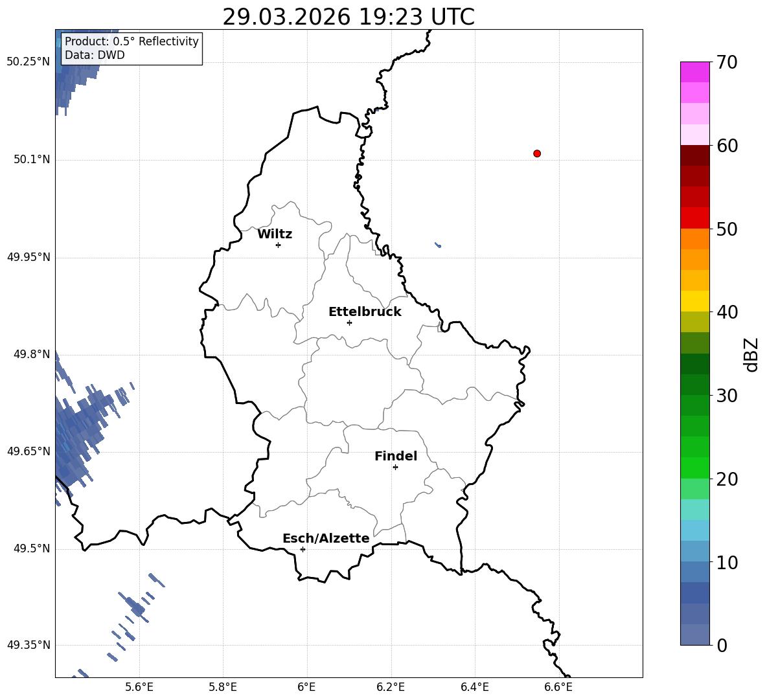
Task: Click the 6.4°E longitude label
Action: [x=474, y=687]
